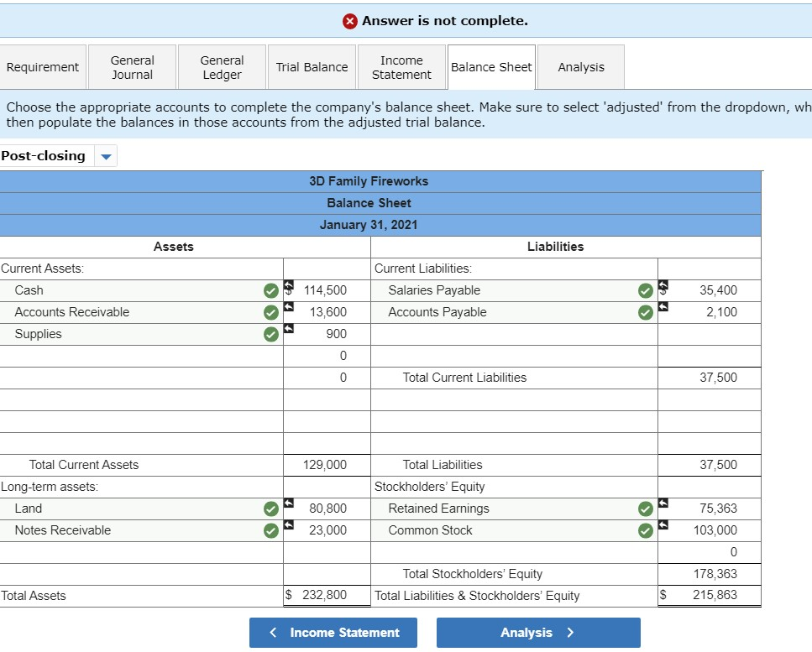Click the undo arrow icon beside 35,400
The height and width of the screenshot is (652, 812).
(x=663, y=285)
